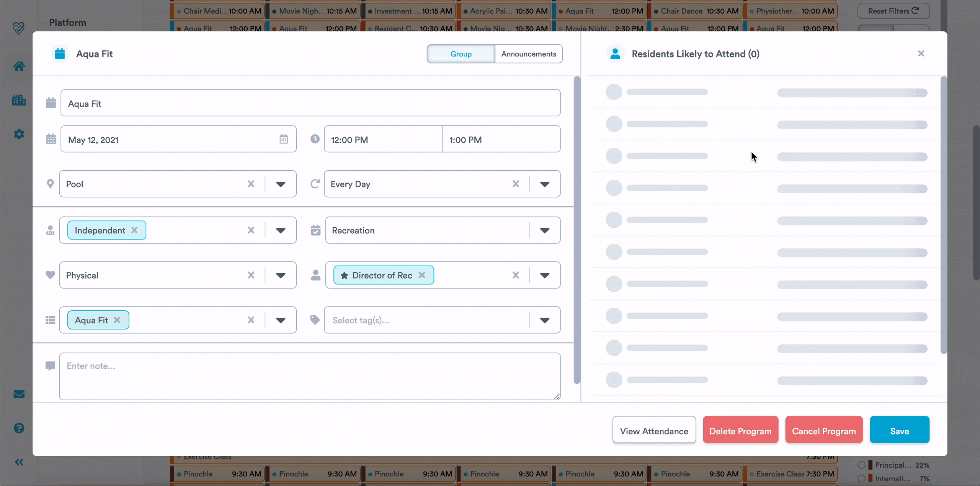Viewport: 980px width, 486px height.
Task: Open the settings gear in sidebar
Action: coord(19,134)
